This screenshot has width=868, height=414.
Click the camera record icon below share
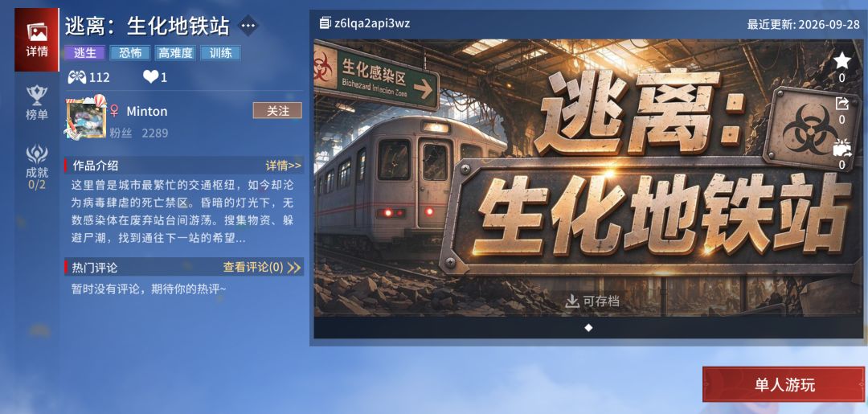pyautogui.click(x=842, y=148)
